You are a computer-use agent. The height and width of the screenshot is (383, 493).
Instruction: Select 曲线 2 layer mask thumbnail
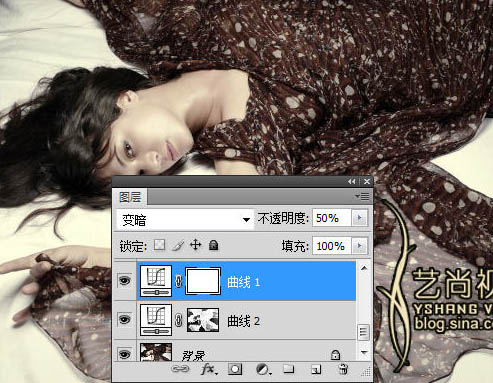203,320
